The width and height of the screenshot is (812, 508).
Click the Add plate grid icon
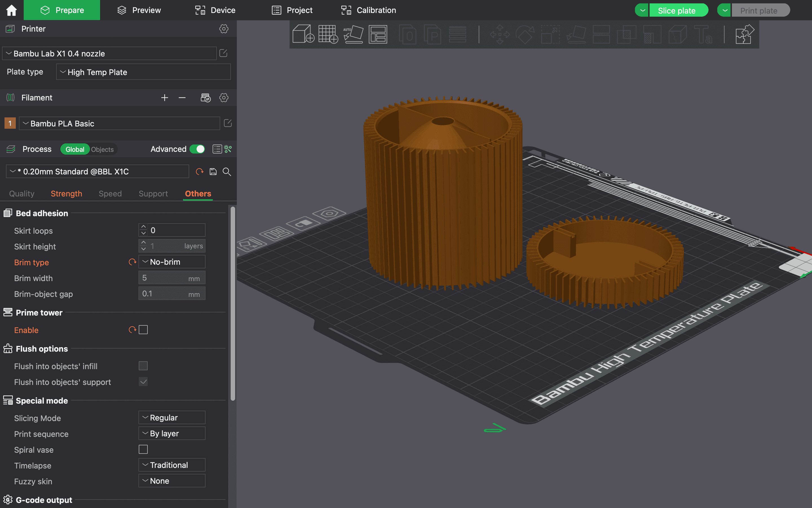[328, 34]
